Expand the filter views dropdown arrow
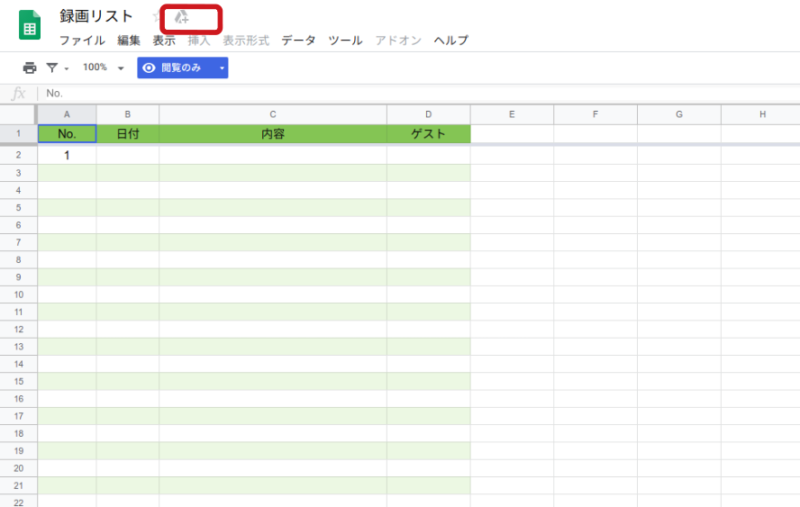The image size is (800, 507). click(x=66, y=68)
